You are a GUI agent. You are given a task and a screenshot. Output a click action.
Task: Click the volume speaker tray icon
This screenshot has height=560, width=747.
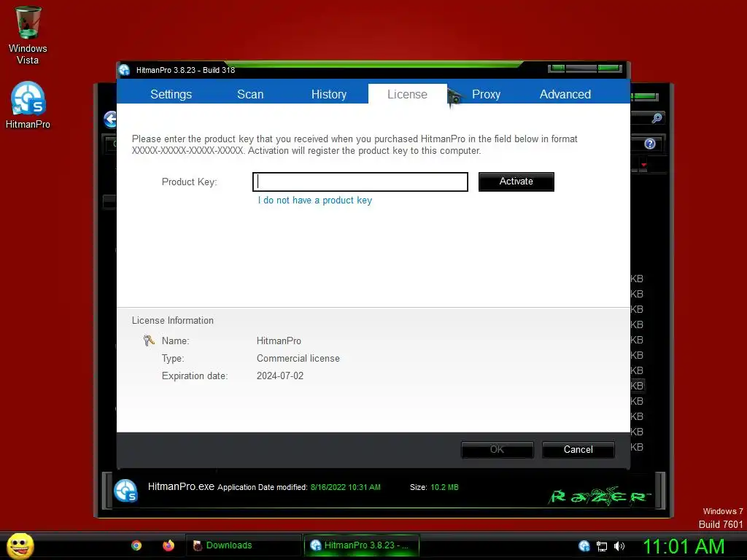coord(619,546)
